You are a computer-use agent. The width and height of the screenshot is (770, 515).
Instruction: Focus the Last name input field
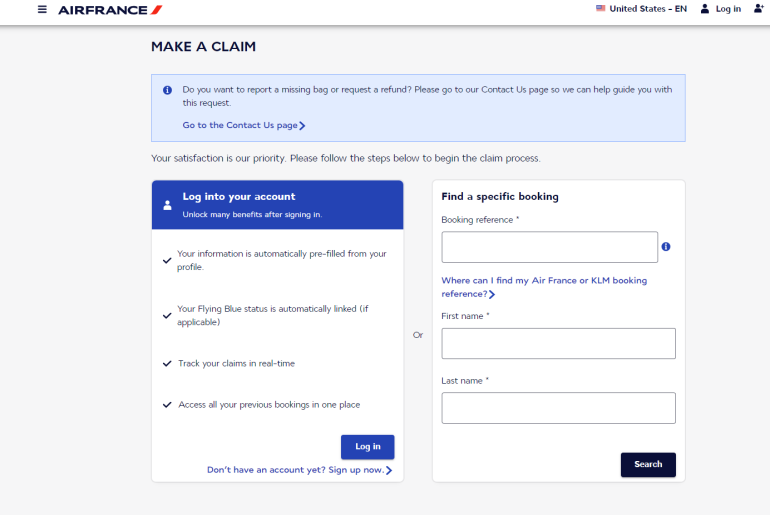click(x=558, y=408)
